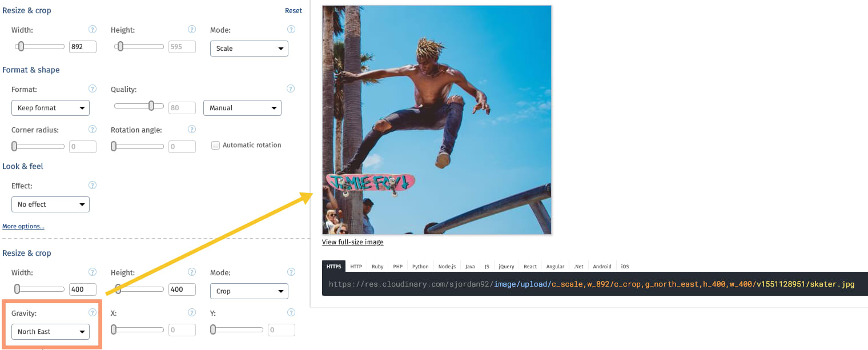Open View full-size image link
Viewport: 868px width, 350px height.
click(353, 242)
